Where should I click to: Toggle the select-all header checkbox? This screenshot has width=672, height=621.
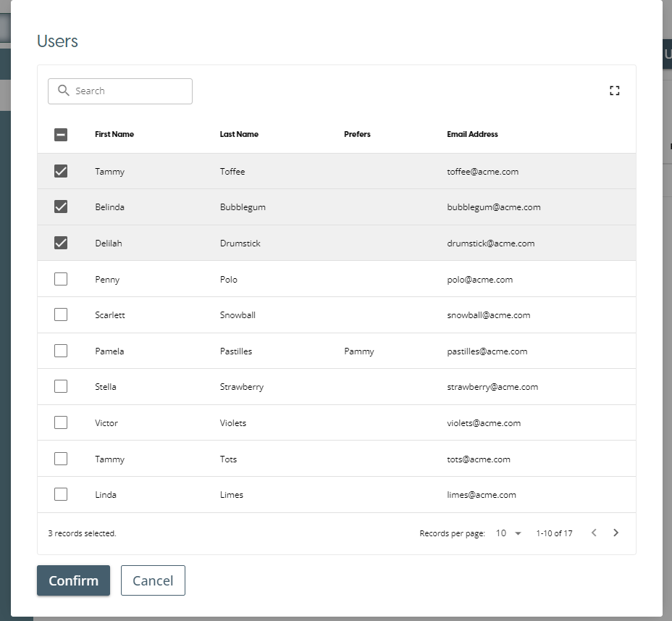point(61,134)
